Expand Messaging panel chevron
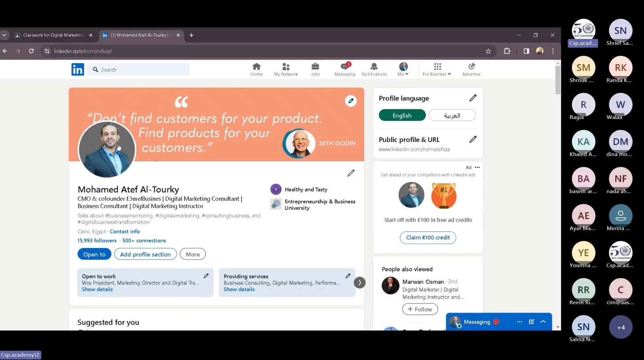Image resolution: width=644 pixels, height=360 pixels. pos(543,322)
